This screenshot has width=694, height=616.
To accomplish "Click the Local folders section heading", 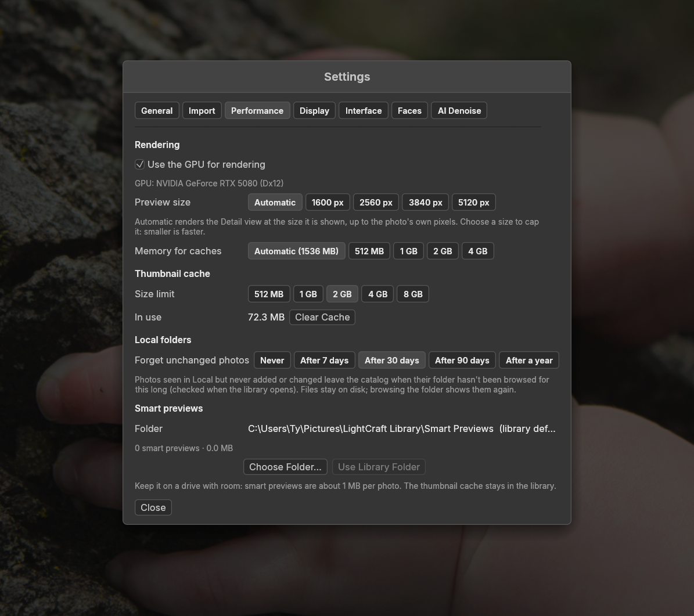I will (163, 340).
